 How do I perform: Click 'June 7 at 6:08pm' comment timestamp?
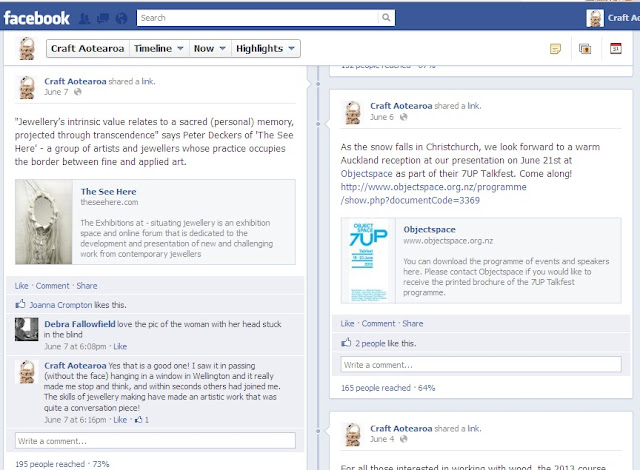(75, 346)
